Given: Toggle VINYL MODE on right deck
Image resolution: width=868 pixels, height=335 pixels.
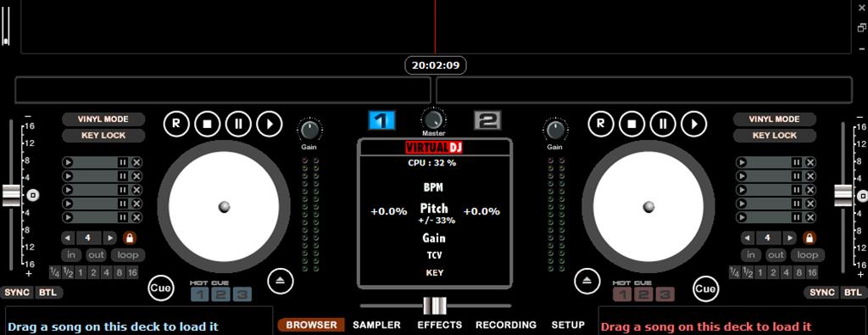Looking at the screenshot, I should coord(774,119).
